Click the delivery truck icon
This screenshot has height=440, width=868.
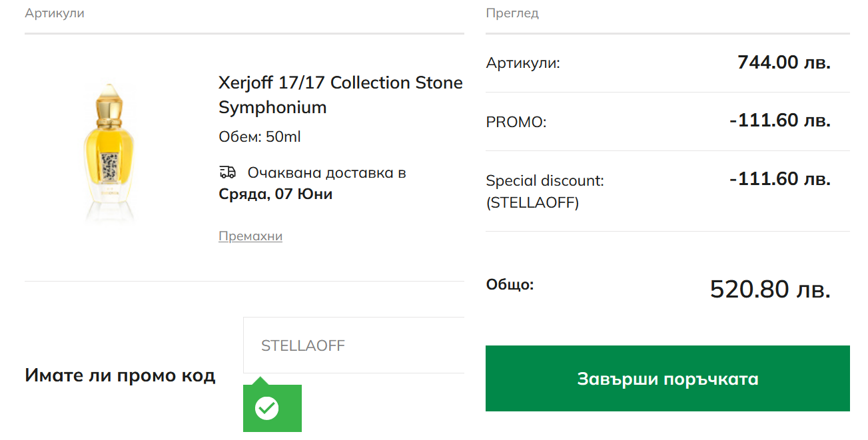click(227, 172)
